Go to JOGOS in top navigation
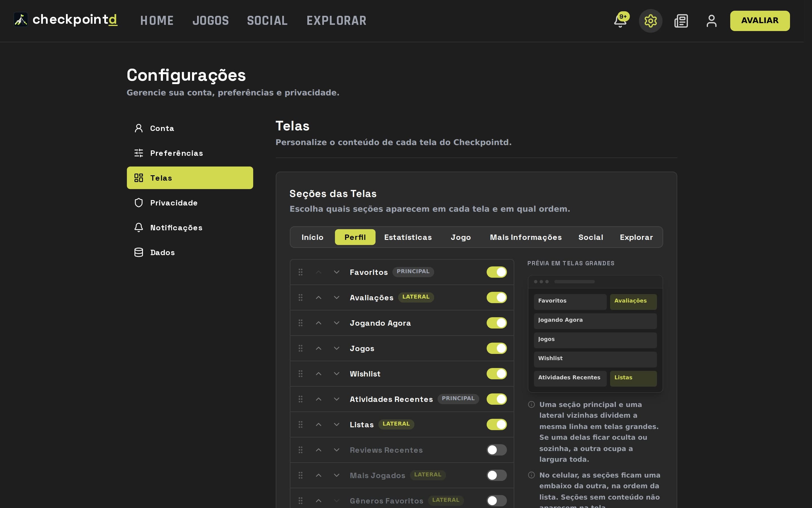 [210, 21]
